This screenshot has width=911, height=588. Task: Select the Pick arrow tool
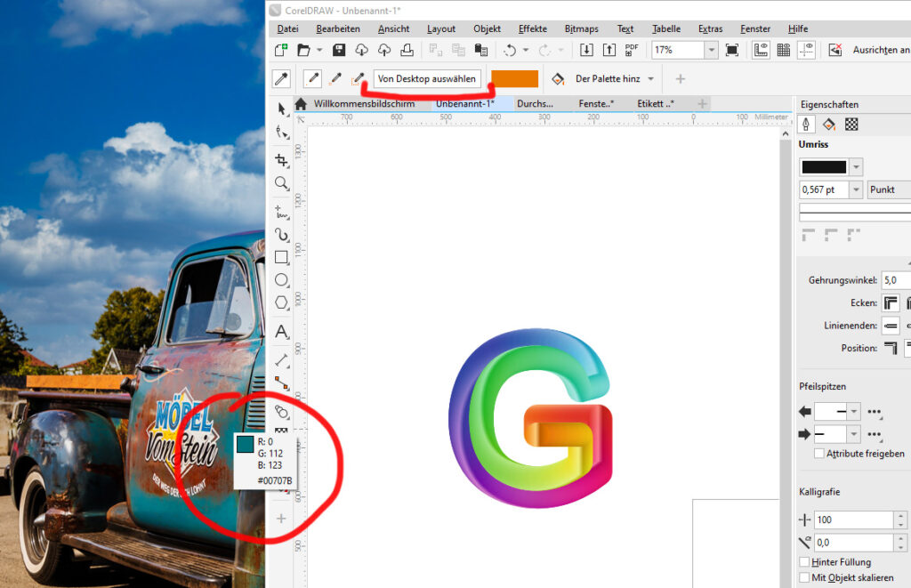coord(282,109)
